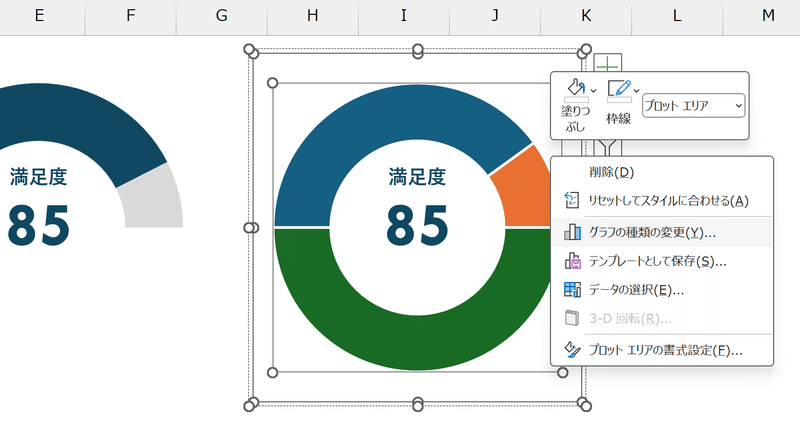Click the 満足度 label in selected donut chart
Screen dimensions: 800x432
(417, 177)
